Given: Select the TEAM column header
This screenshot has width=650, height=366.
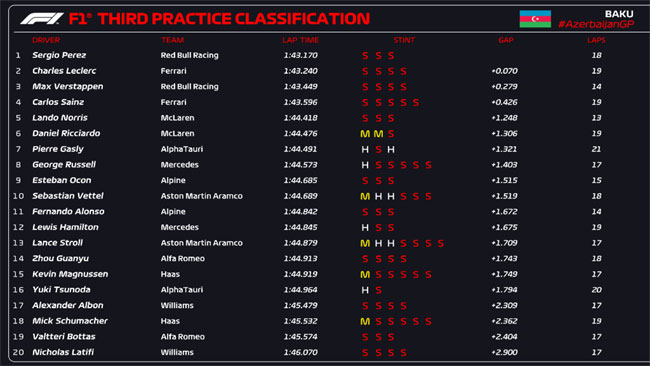Looking at the screenshot, I should (172, 40).
